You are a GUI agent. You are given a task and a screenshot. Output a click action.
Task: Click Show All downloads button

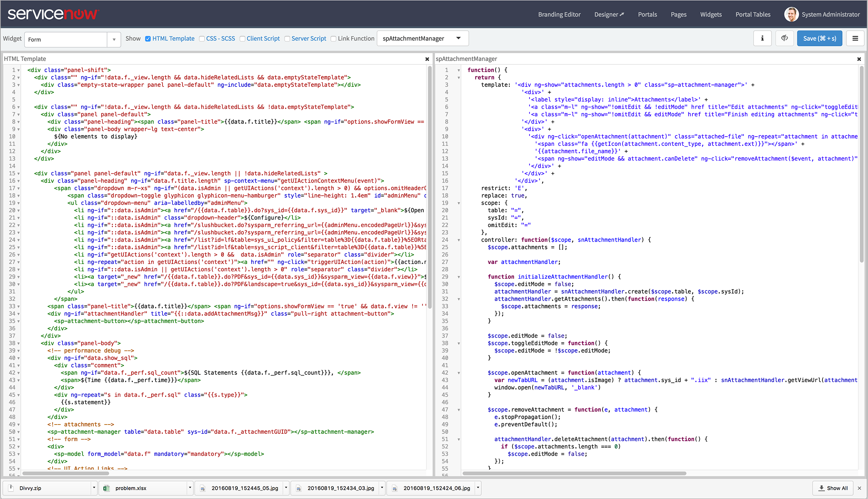point(833,488)
